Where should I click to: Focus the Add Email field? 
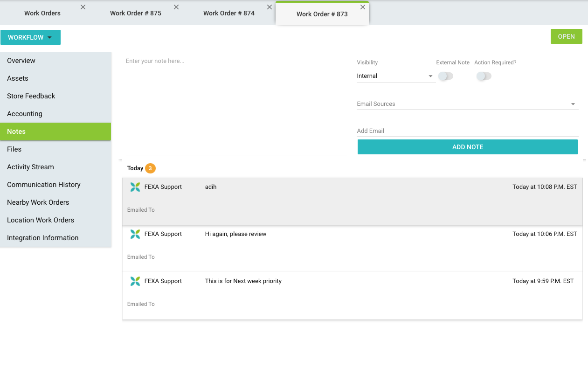tap(467, 131)
